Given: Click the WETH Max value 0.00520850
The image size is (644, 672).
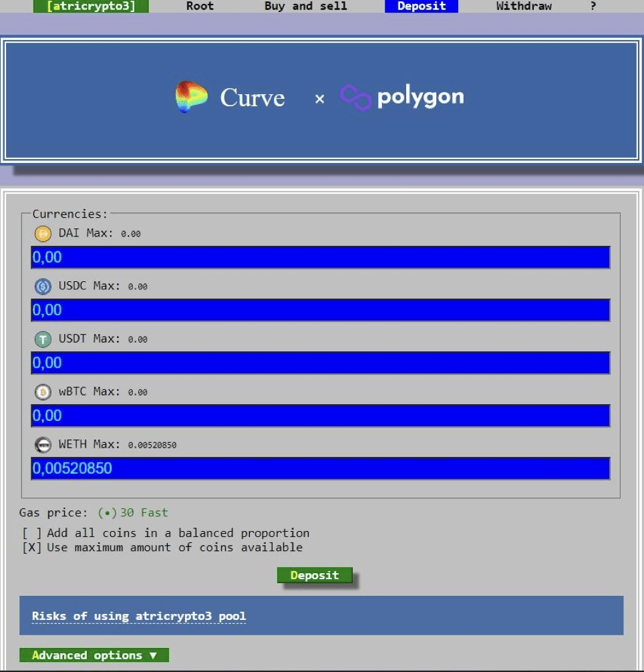Looking at the screenshot, I should point(152,445).
